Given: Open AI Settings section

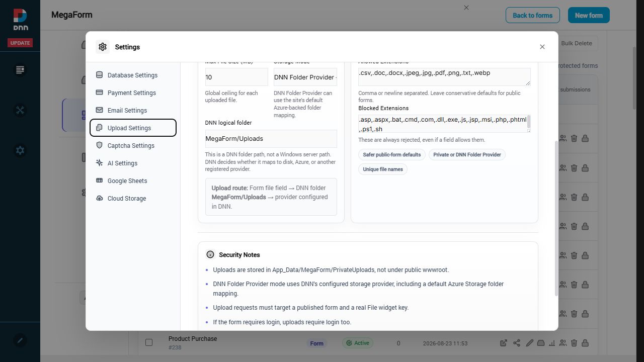Looking at the screenshot, I should (133, 163).
